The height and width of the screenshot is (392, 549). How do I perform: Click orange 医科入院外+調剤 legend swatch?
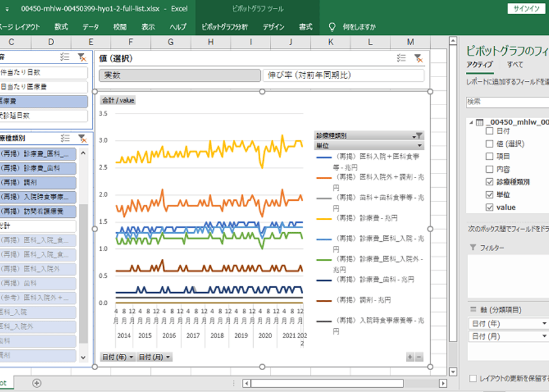click(x=323, y=178)
